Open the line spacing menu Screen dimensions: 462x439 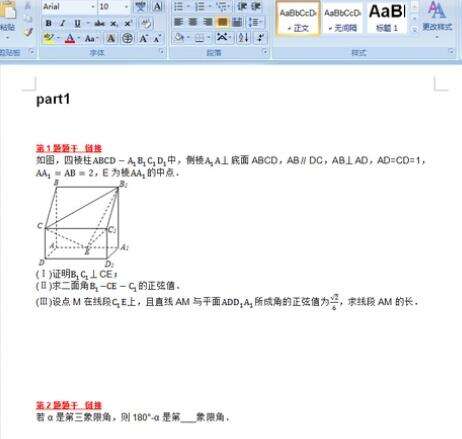tap(255, 22)
